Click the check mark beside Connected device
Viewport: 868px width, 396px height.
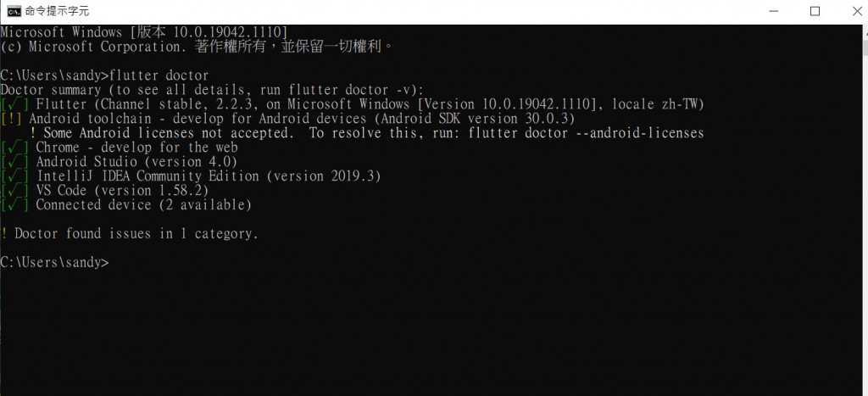(x=15, y=205)
